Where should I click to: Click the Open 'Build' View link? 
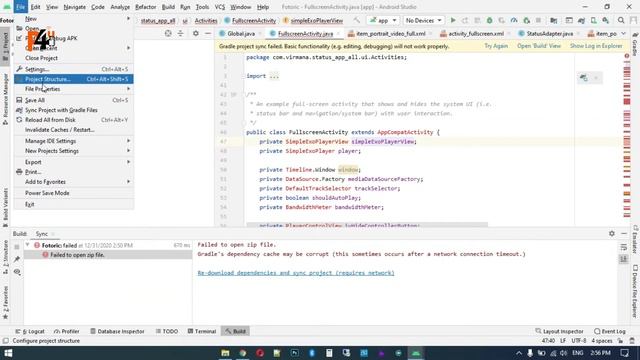[x=539, y=46]
